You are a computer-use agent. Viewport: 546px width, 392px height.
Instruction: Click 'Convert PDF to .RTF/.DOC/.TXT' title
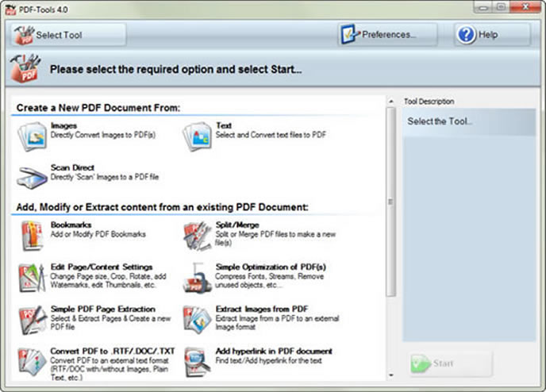click(x=113, y=351)
